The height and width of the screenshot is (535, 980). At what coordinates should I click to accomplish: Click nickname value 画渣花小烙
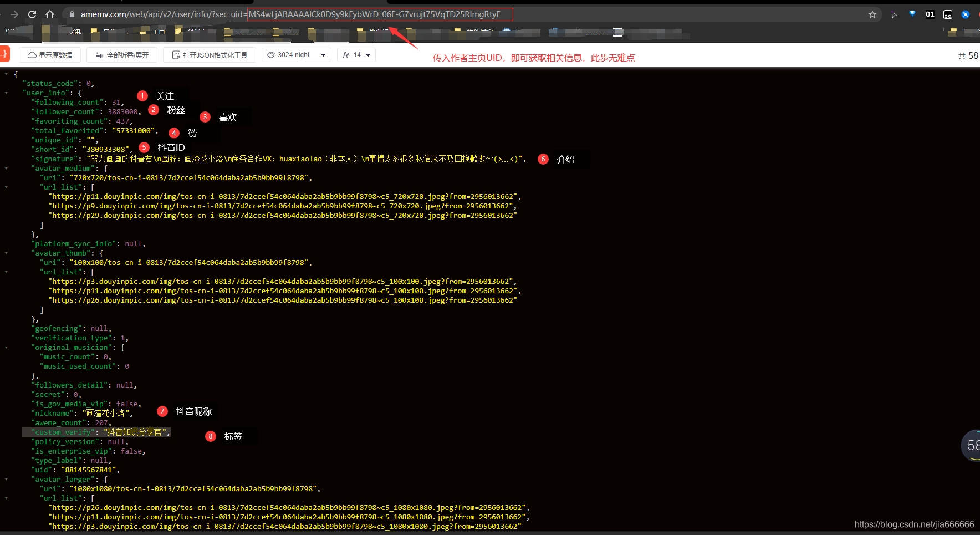click(105, 414)
